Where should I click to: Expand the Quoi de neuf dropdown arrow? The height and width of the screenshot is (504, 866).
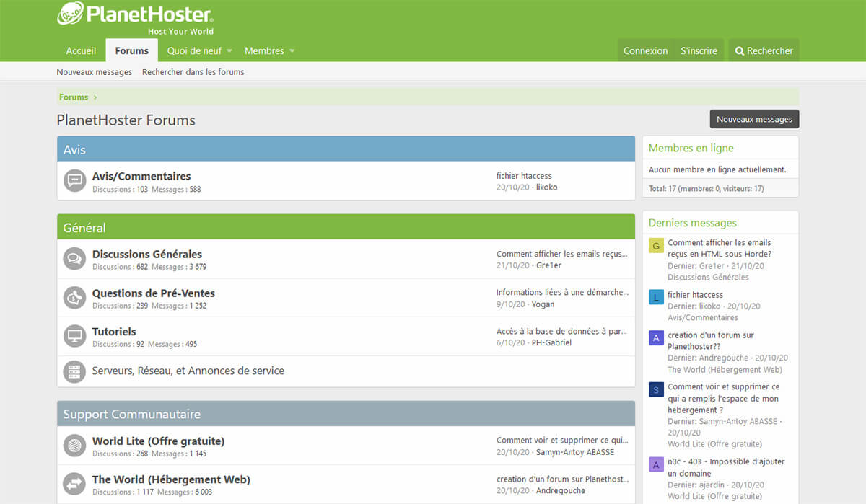point(229,51)
